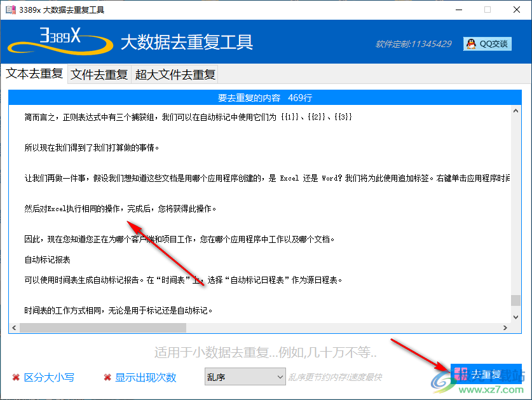Click the QQ penguin icon
Viewport: 532px width, 400px height.
coord(471,44)
